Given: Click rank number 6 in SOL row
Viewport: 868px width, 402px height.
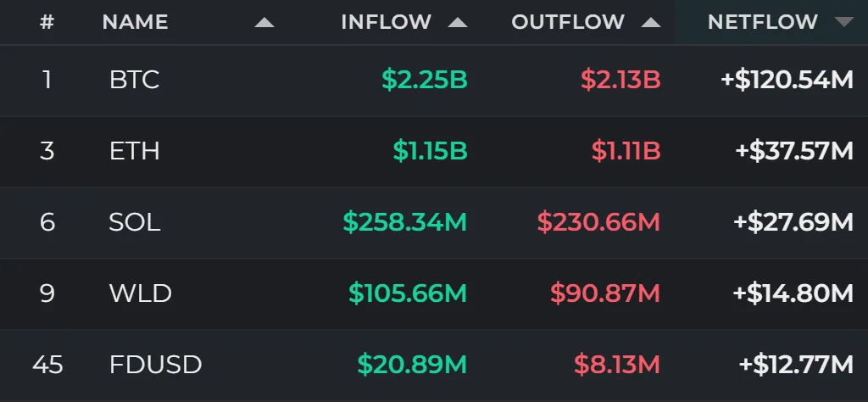Looking at the screenshot, I should coord(47,222).
